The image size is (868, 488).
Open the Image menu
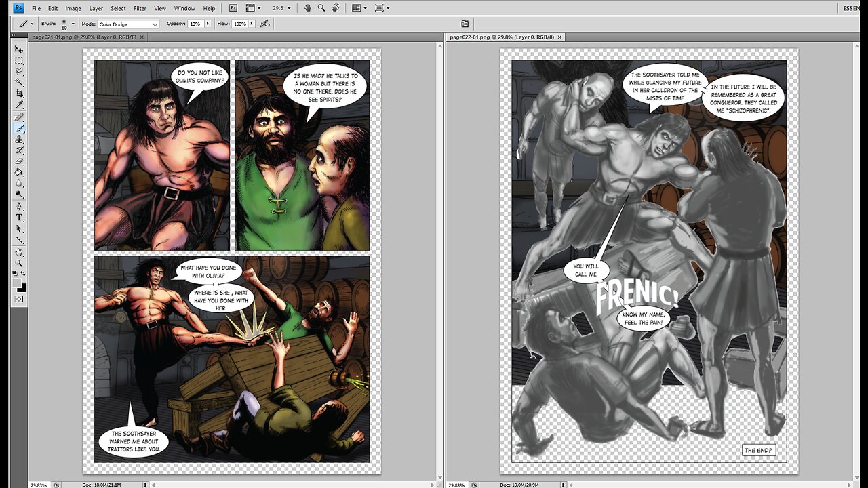[73, 8]
